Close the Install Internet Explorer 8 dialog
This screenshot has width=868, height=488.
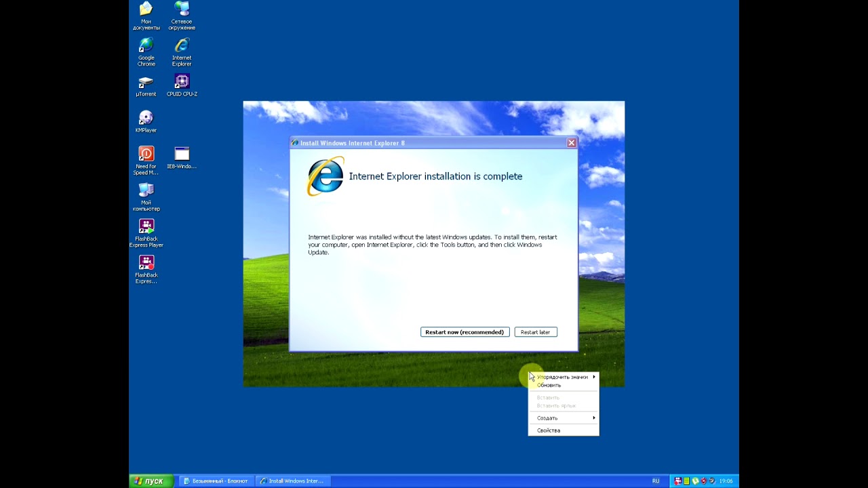(571, 143)
